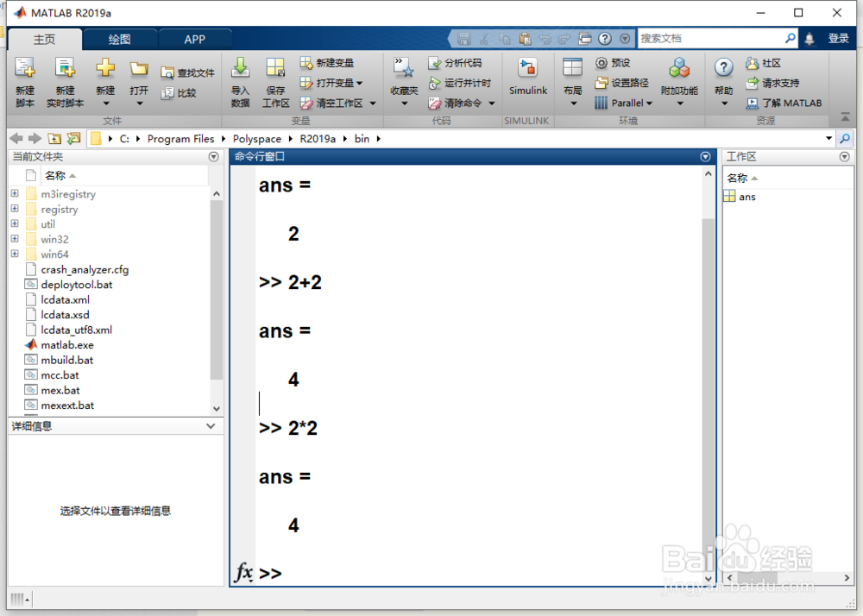Select deploytool.bat in file list
This screenshot has height=616, width=863.
point(77,285)
